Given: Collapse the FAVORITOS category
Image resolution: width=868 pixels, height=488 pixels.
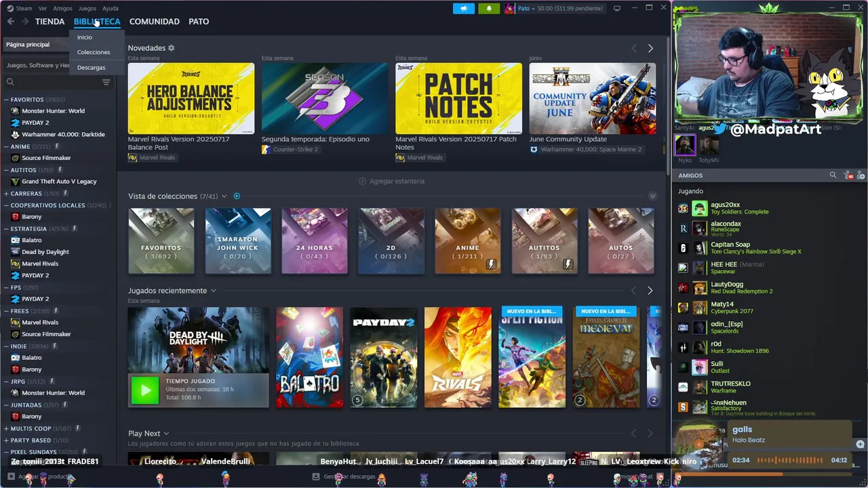Looking at the screenshot, I should pyautogui.click(x=6, y=100).
